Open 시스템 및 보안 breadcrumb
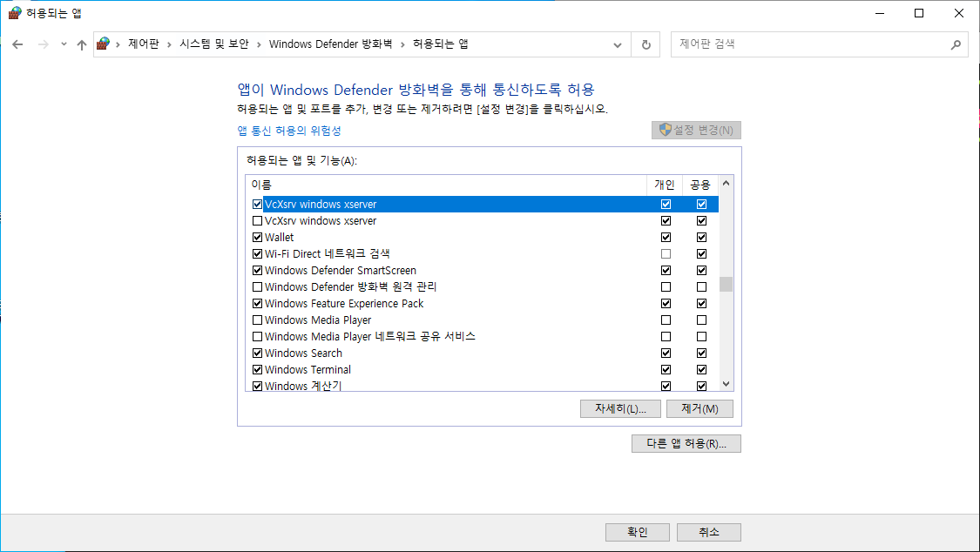Viewport: 980px width, 552px height. pyautogui.click(x=214, y=44)
